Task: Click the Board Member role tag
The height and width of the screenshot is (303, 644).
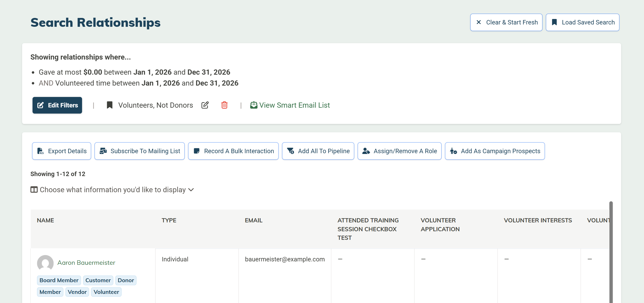Action: [x=59, y=280]
